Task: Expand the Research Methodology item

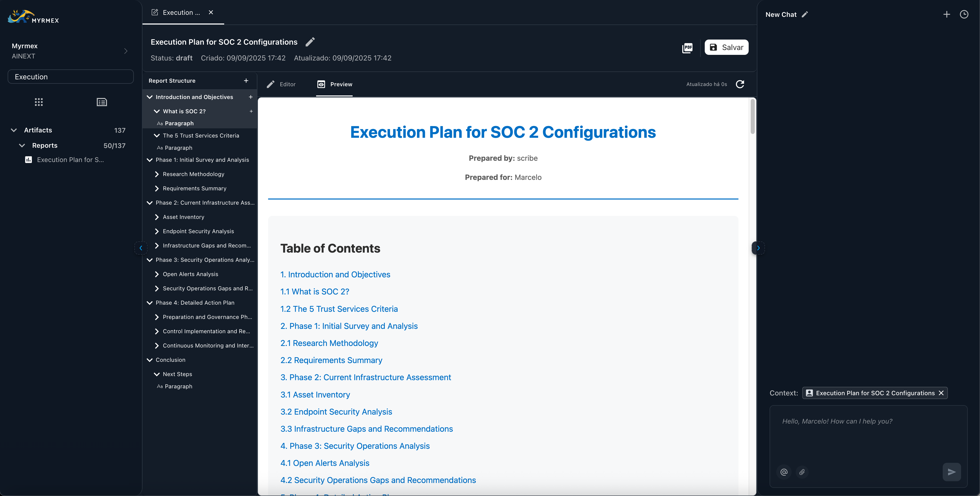Action: tap(157, 174)
